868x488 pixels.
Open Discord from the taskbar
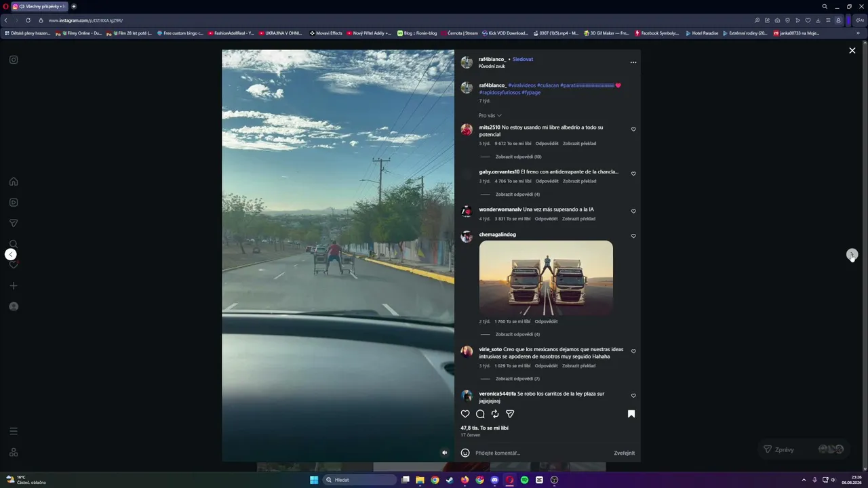pos(494,480)
